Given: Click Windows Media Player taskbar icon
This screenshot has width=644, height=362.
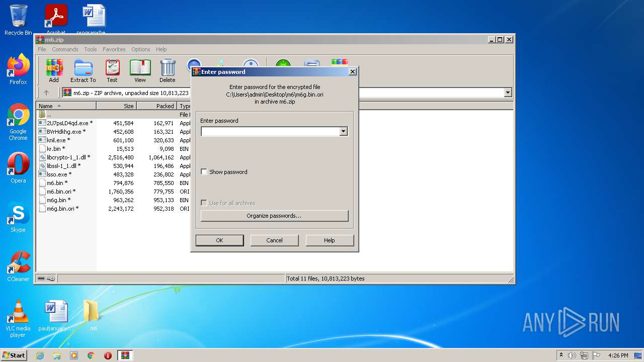Looking at the screenshot, I should point(74,355).
